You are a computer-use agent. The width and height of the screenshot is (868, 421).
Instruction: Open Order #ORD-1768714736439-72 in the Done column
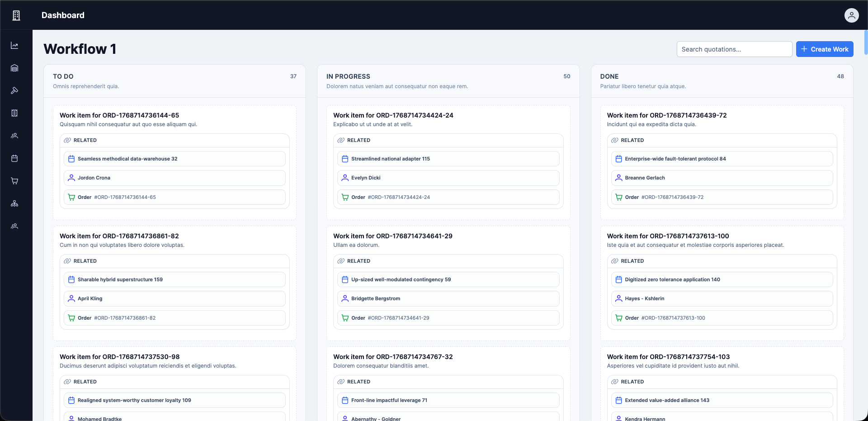point(721,197)
